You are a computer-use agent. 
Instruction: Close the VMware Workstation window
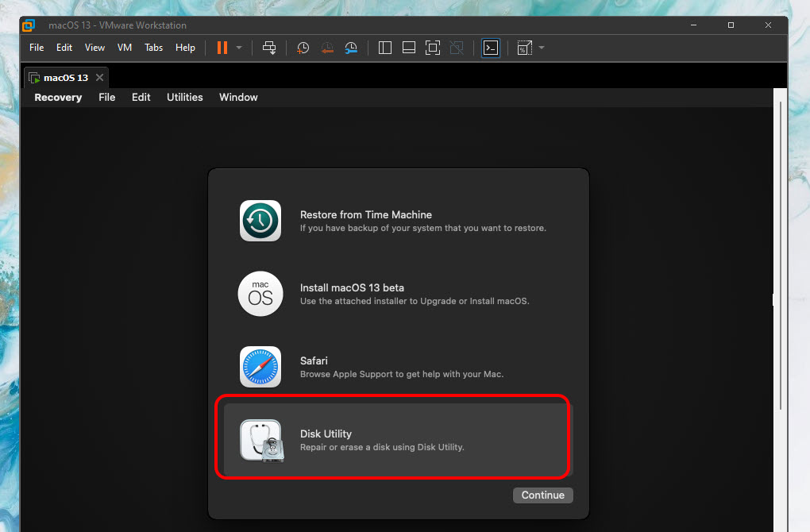[x=768, y=25]
